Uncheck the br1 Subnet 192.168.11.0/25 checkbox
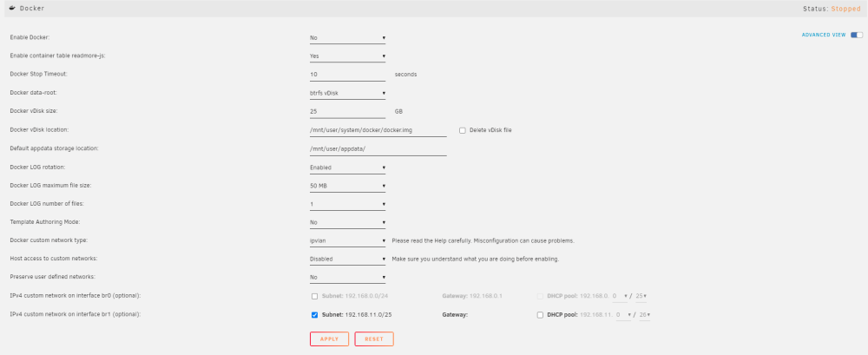The image size is (868, 355). point(314,315)
